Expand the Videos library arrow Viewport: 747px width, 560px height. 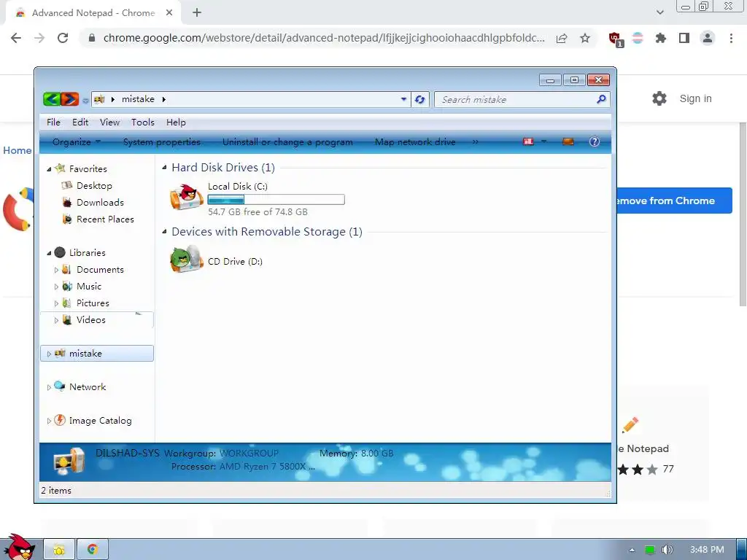tap(56, 320)
